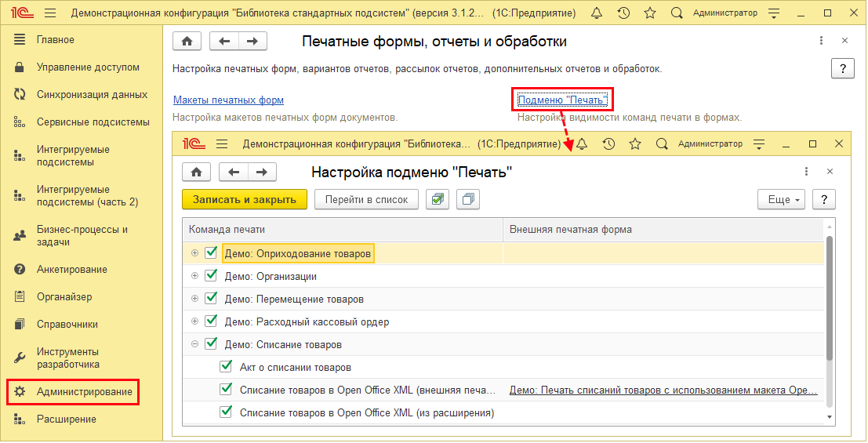Screen dimensions: 868x443
Task: Open the history clock icon in the top title bar
Action: pyautogui.click(x=623, y=13)
